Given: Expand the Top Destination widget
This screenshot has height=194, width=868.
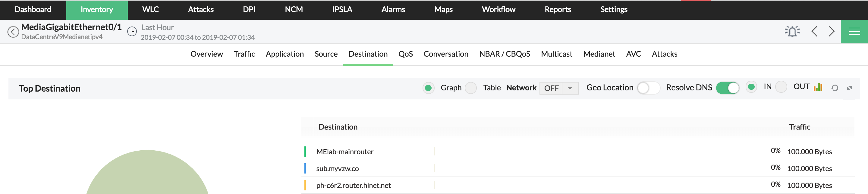Looking at the screenshot, I should [849, 88].
